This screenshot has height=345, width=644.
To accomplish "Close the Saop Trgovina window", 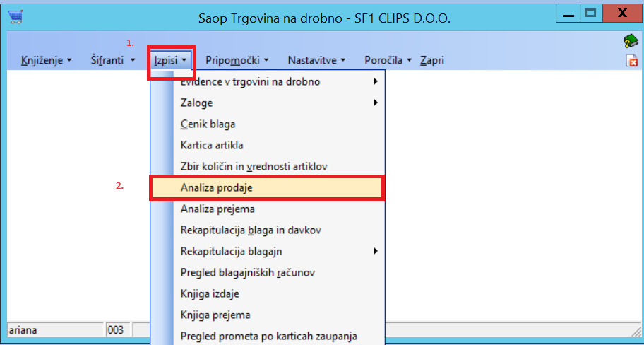I will pyautogui.click(x=622, y=14).
